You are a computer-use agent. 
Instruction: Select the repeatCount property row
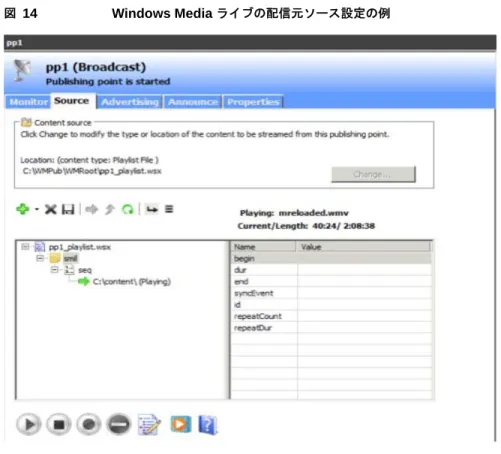click(331, 316)
